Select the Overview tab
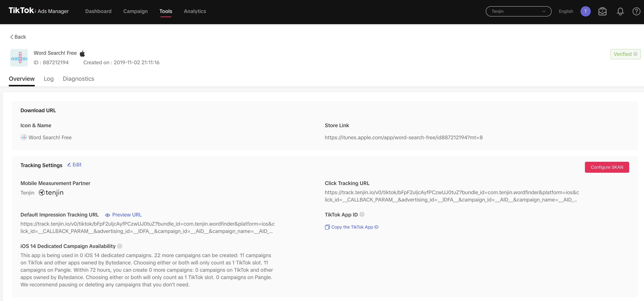This screenshot has width=644, height=301. pos(22,78)
